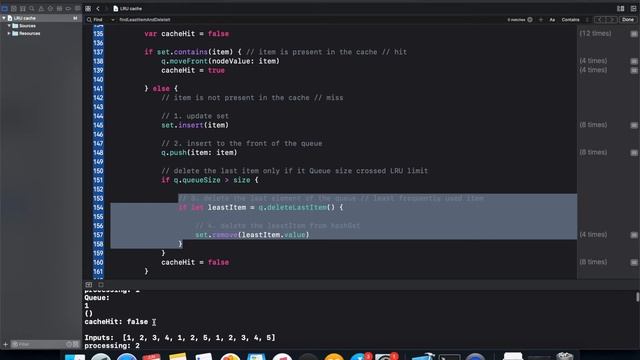Open the Issue navigator warning icon
This screenshot has height=360, width=640.
coord(41,8)
